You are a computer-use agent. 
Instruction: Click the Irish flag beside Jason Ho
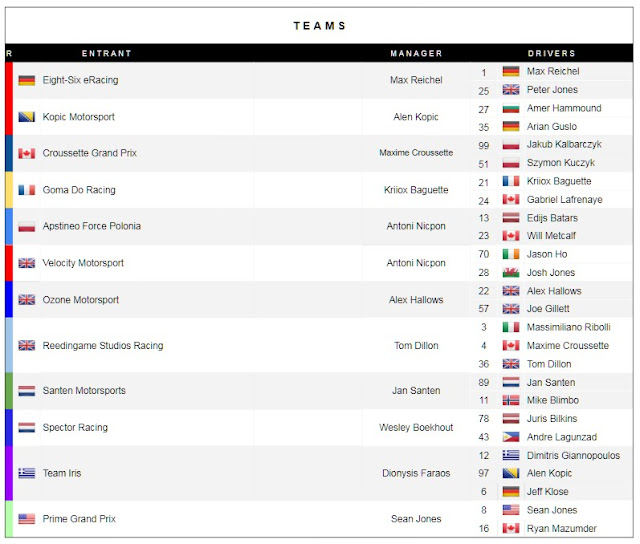(x=511, y=254)
